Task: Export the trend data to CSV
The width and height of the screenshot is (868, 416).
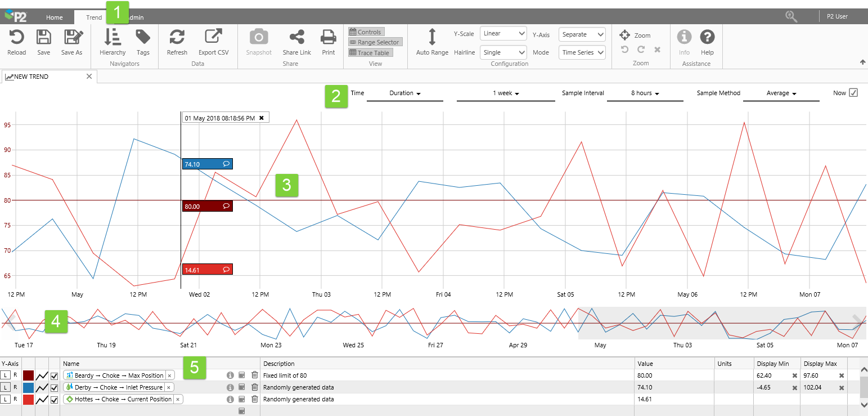Action: point(213,37)
